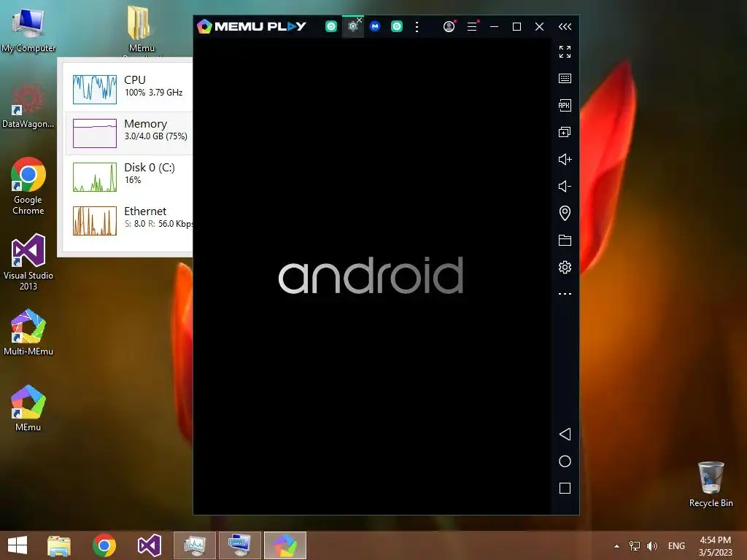This screenshot has height=560, width=747.
Task: Open the keyboard mapping tool
Action: (565, 78)
